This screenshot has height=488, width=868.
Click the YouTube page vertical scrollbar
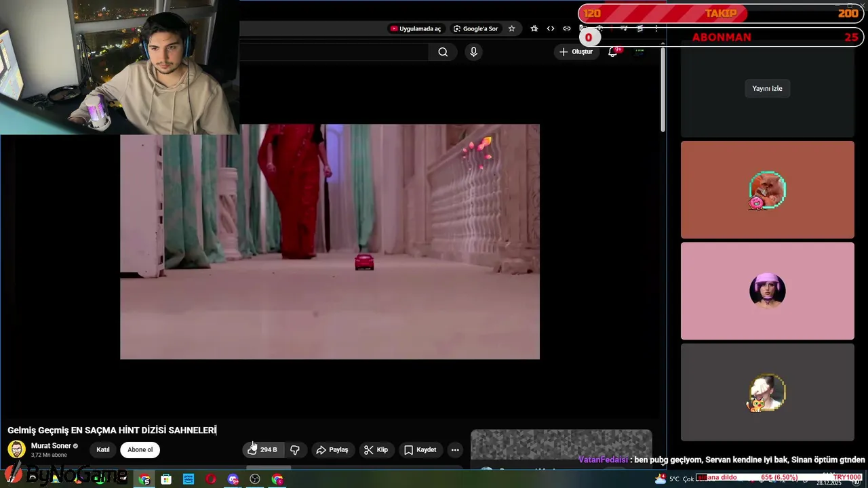(x=663, y=88)
